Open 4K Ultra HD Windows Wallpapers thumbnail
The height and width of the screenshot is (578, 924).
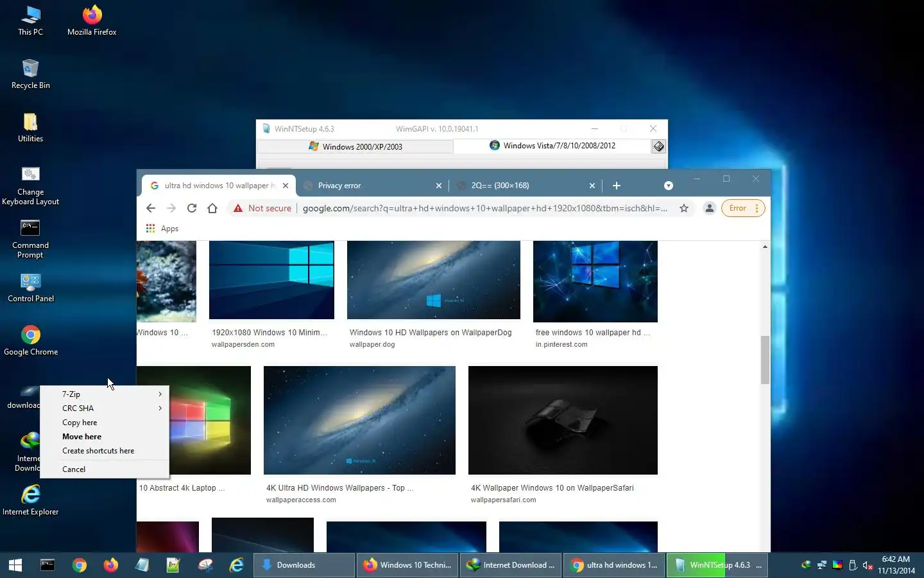(x=359, y=420)
